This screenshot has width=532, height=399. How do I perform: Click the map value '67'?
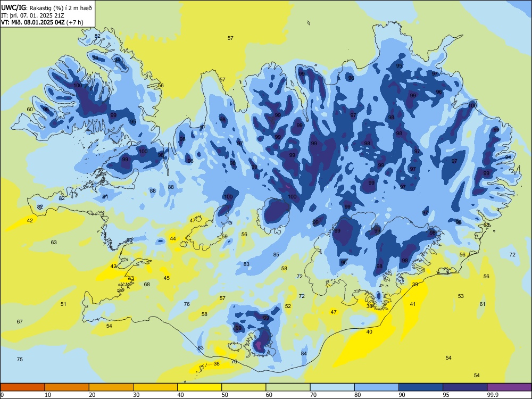click(20, 321)
